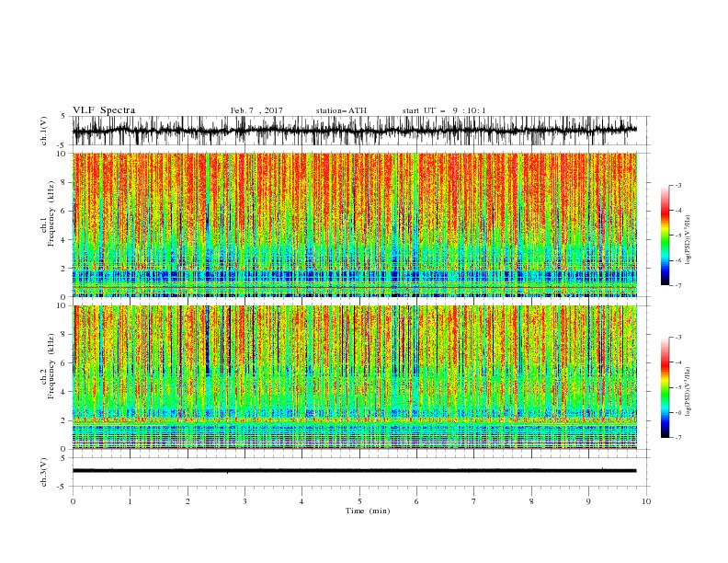Click the ch.2 spectrogram color bar

click(x=665, y=387)
